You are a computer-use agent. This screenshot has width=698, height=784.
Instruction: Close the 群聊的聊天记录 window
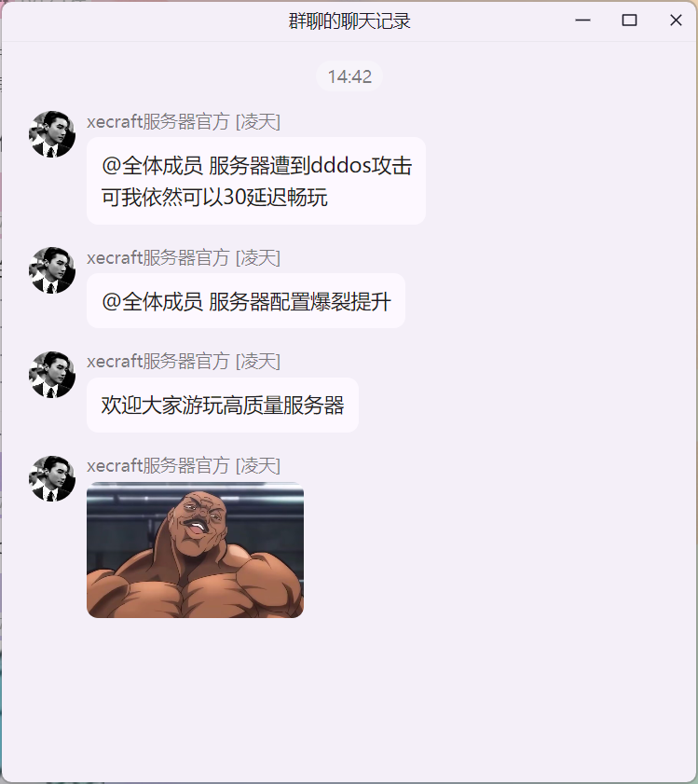point(676,21)
